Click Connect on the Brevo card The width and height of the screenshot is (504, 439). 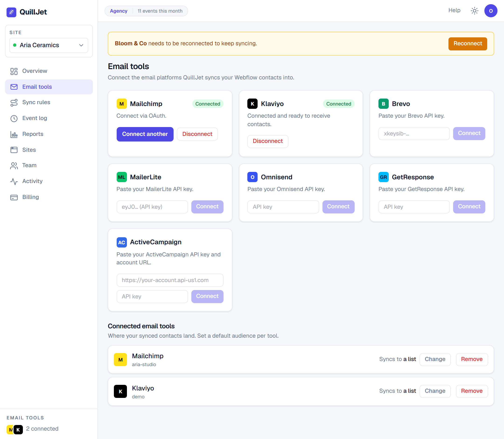469,133
